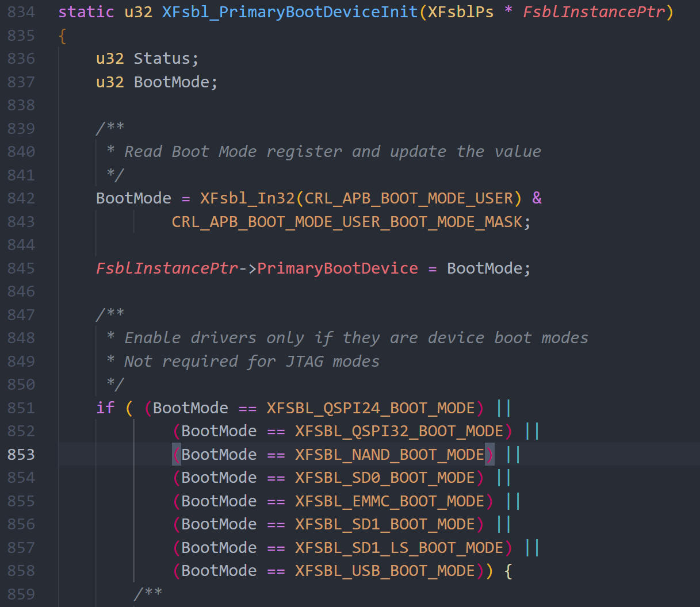Click the 'static' keyword on line 834
This screenshot has width=700, height=607.
86,12
